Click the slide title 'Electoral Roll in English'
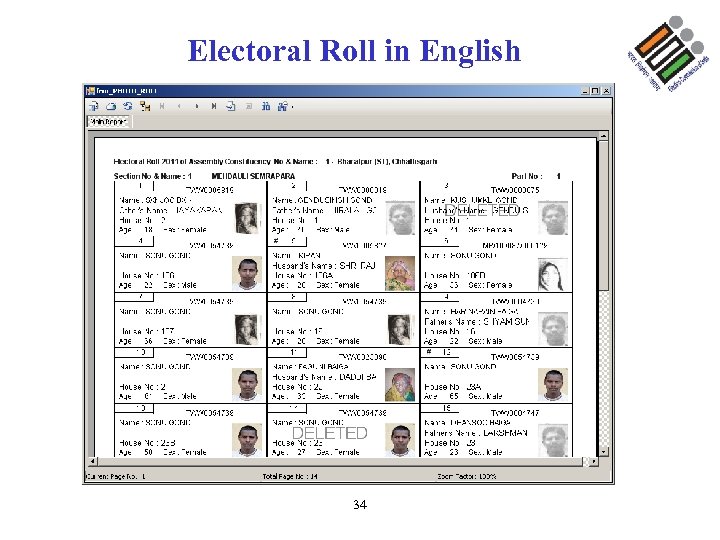This screenshot has width=720, height=540. (354, 51)
